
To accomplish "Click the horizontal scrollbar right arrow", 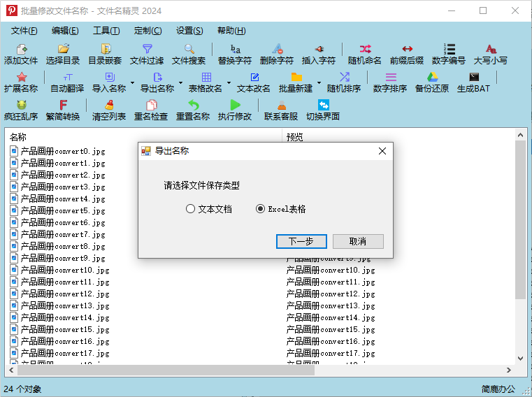I will (509, 370).
